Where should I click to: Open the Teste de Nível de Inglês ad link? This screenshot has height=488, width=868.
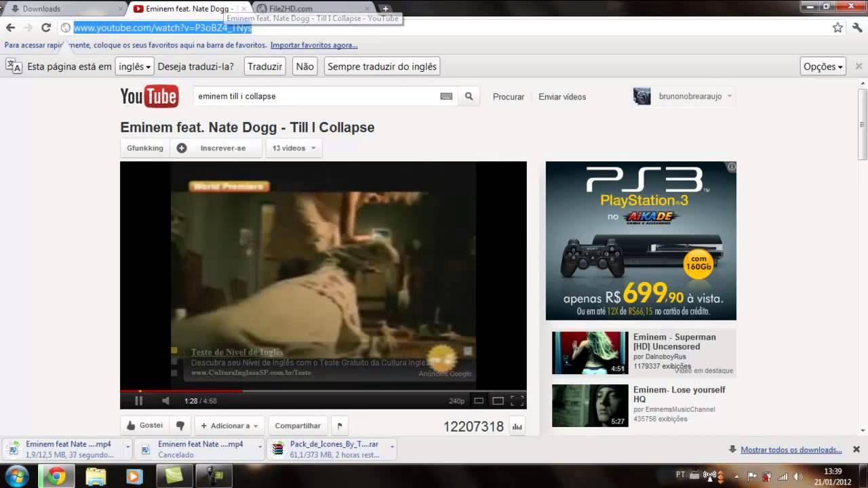click(237, 352)
